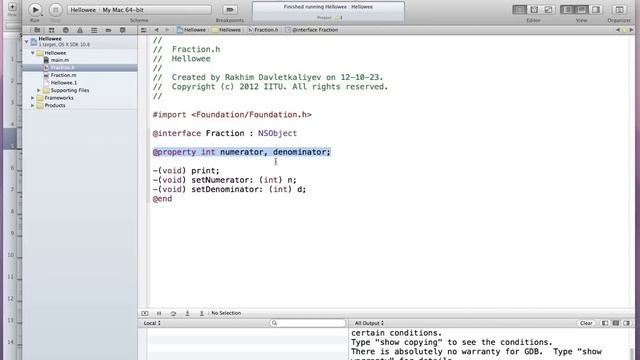The image size is (640, 360).
Task: Show both variables and console panes
Action: (616, 323)
